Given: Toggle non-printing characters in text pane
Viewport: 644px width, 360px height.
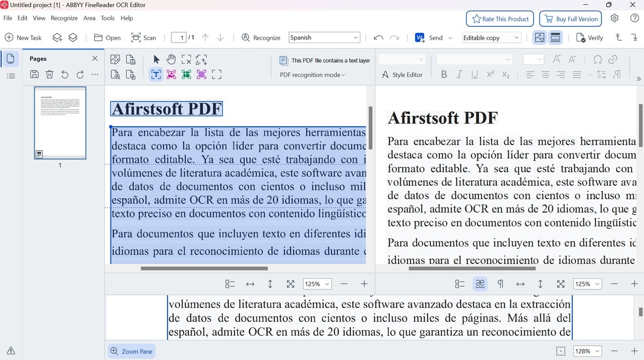Looking at the screenshot, I should 500,284.
